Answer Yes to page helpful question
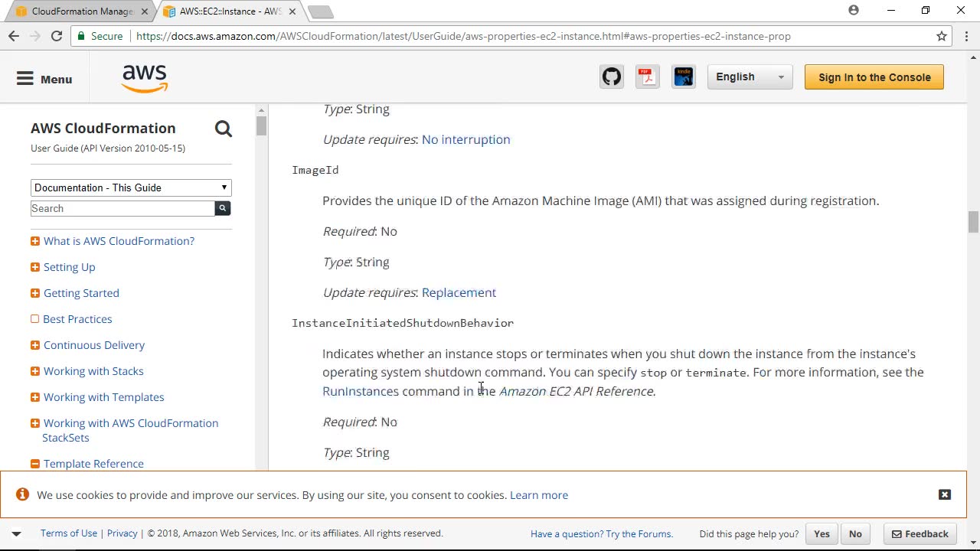Image resolution: width=980 pixels, height=551 pixels. pyautogui.click(x=822, y=534)
